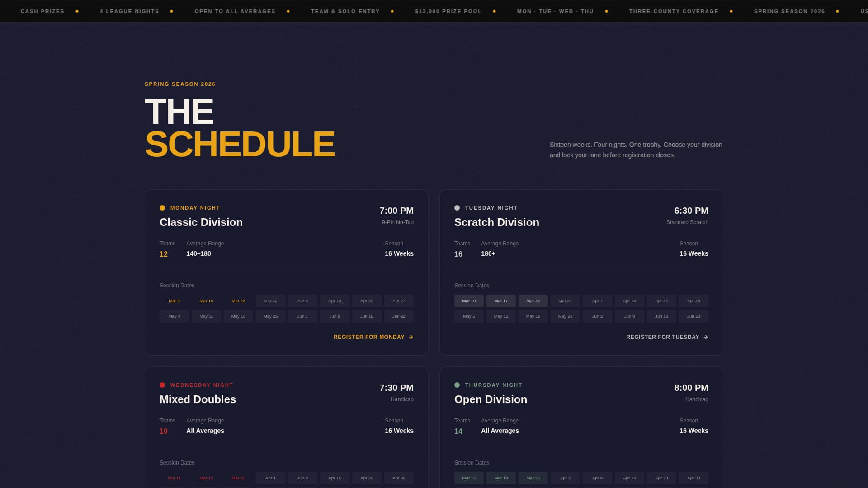This screenshot has width=868, height=488.
Task: Click the Apr 2 date chip
Action: tap(565, 478)
